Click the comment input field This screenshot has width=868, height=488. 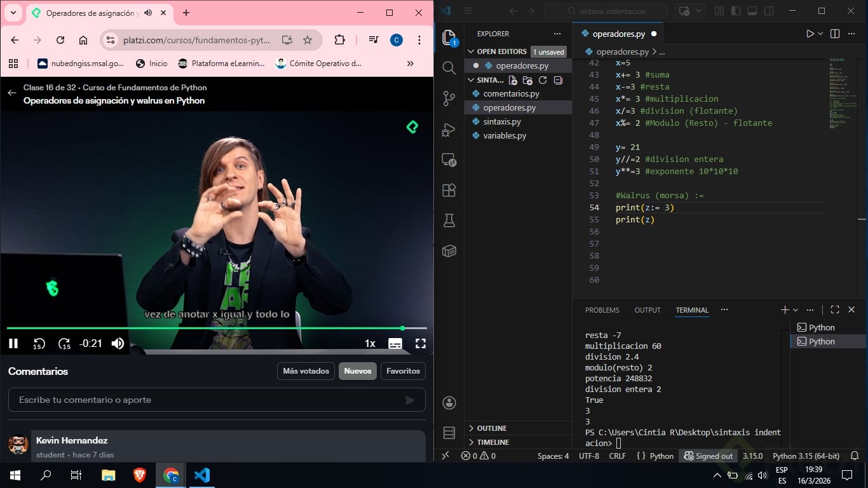[217, 400]
